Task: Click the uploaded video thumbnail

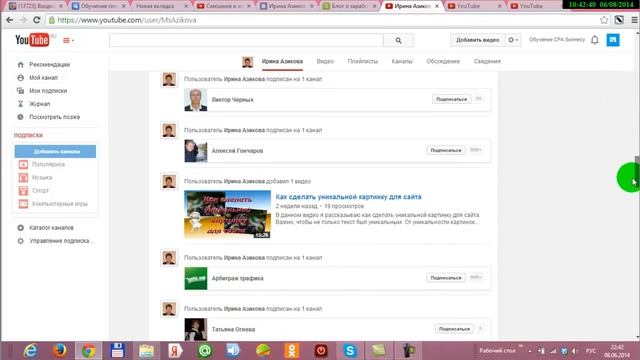Action: tap(227, 214)
